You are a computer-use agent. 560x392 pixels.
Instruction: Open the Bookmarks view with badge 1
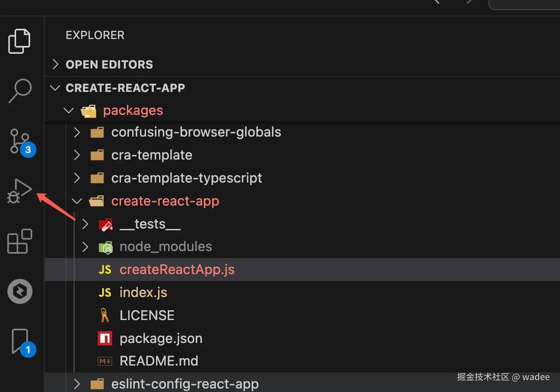(x=23, y=343)
